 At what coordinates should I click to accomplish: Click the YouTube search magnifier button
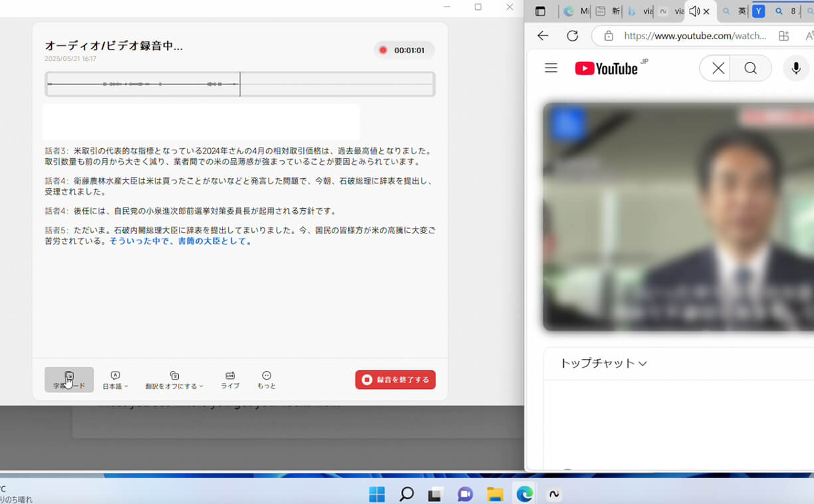[x=751, y=68]
